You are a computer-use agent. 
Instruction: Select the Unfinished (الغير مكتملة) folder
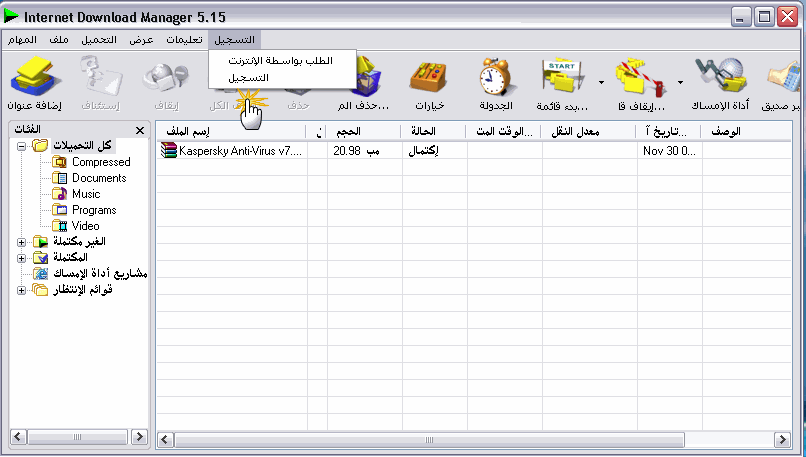[79, 242]
